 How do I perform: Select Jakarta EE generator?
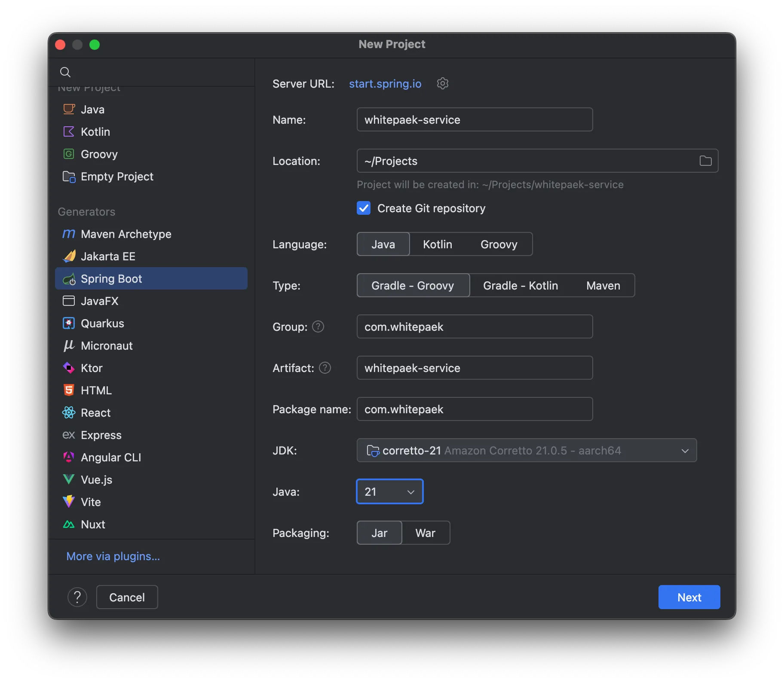click(x=151, y=256)
